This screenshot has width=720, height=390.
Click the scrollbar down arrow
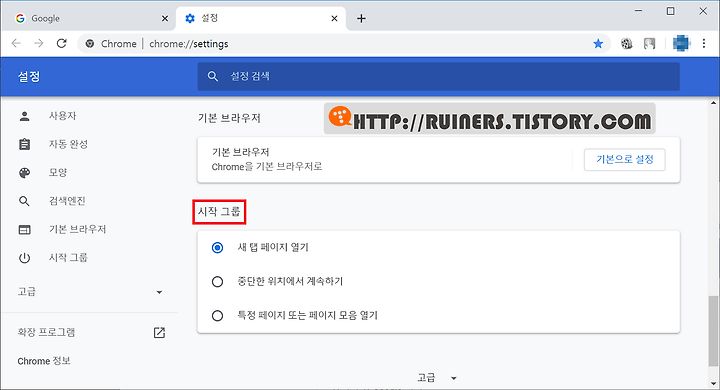(x=713, y=384)
